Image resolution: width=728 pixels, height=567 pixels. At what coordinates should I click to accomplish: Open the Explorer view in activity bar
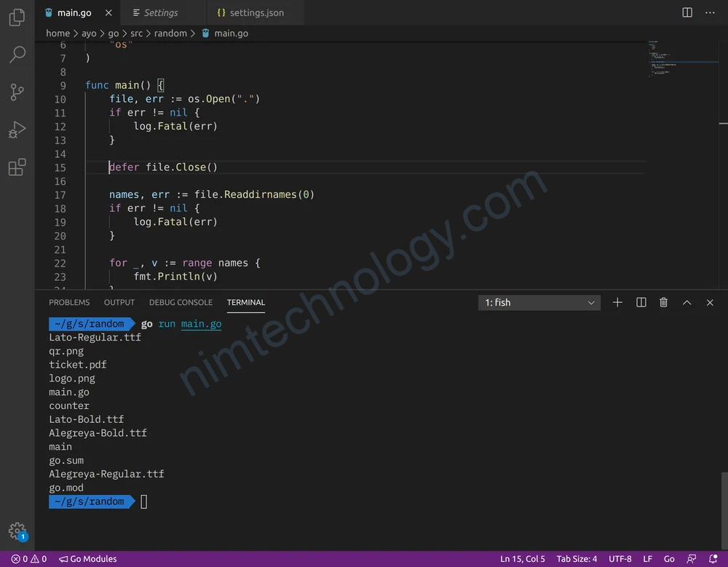point(17,17)
